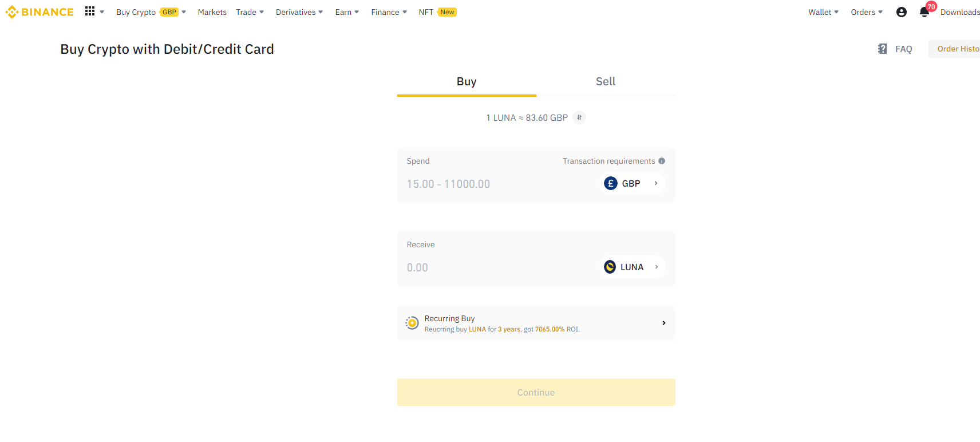This screenshot has height=442, width=980.
Task: Click the Recurring Buy circular icon
Action: coord(412,323)
